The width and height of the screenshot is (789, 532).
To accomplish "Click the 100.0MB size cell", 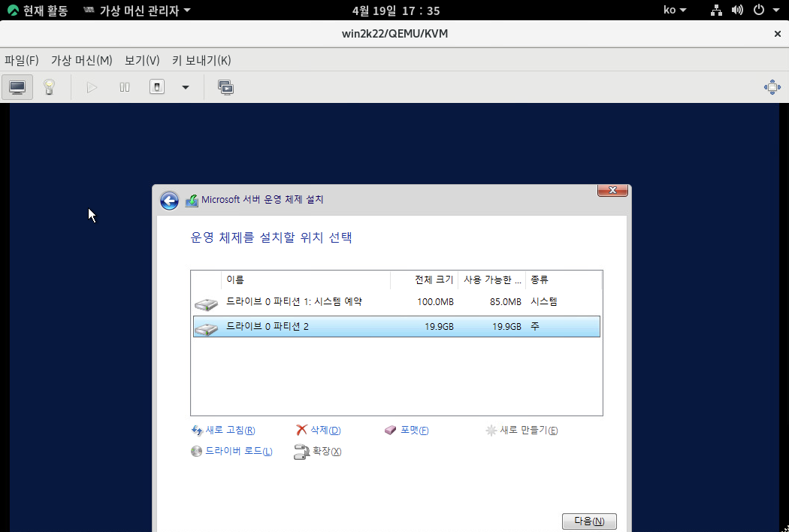I will click(435, 302).
